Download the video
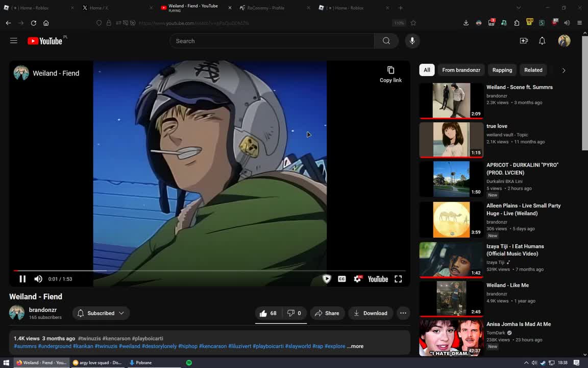This screenshot has height=368, width=588. click(x=371, y=313)
